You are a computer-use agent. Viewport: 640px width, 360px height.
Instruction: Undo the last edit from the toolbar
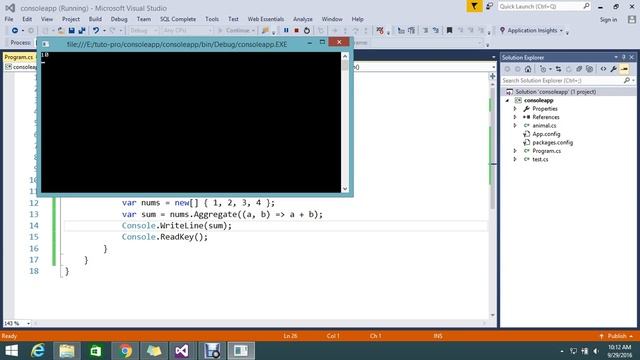pos(96,31)
